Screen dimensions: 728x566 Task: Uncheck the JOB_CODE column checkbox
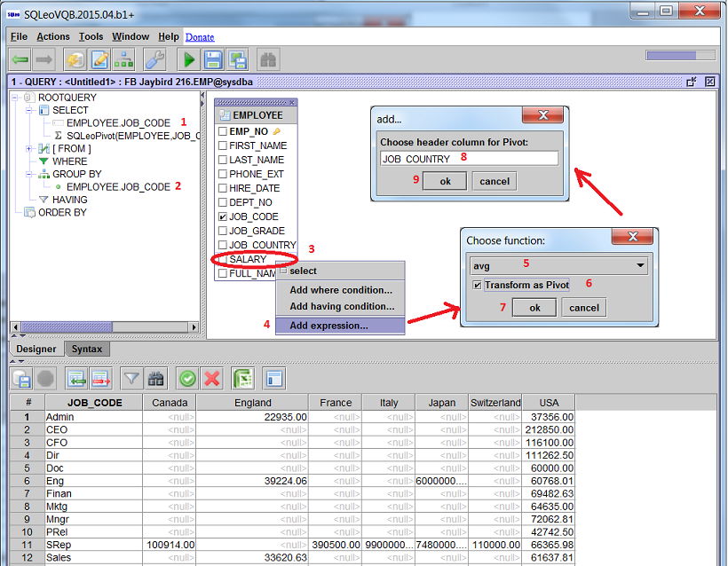click(x=223, y=216)
